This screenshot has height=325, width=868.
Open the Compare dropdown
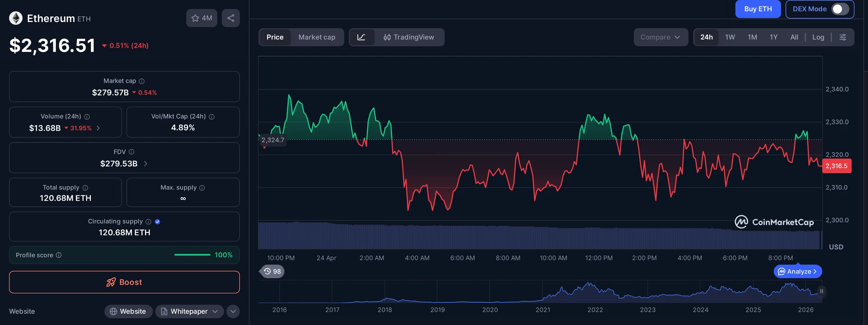point(660,37)
